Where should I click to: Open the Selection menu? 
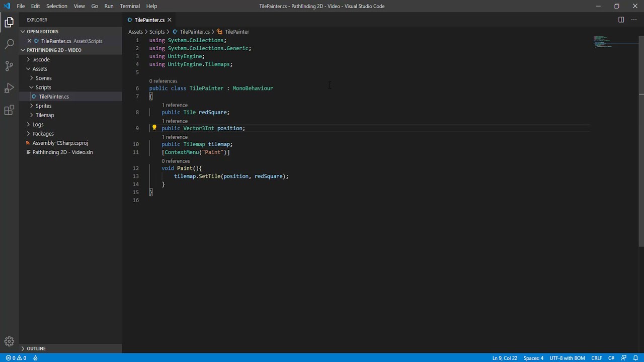click(x=56, y=6)
